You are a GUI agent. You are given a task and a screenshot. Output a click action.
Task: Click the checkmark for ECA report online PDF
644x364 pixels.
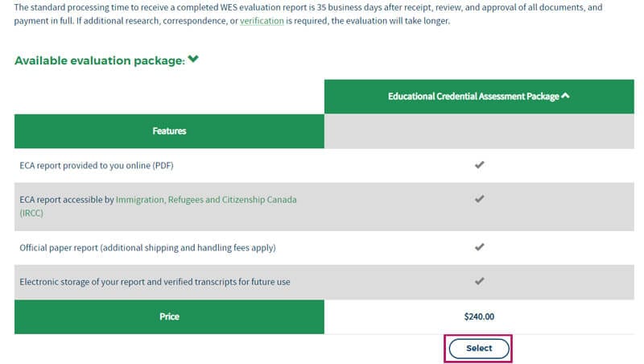[479, 165]
